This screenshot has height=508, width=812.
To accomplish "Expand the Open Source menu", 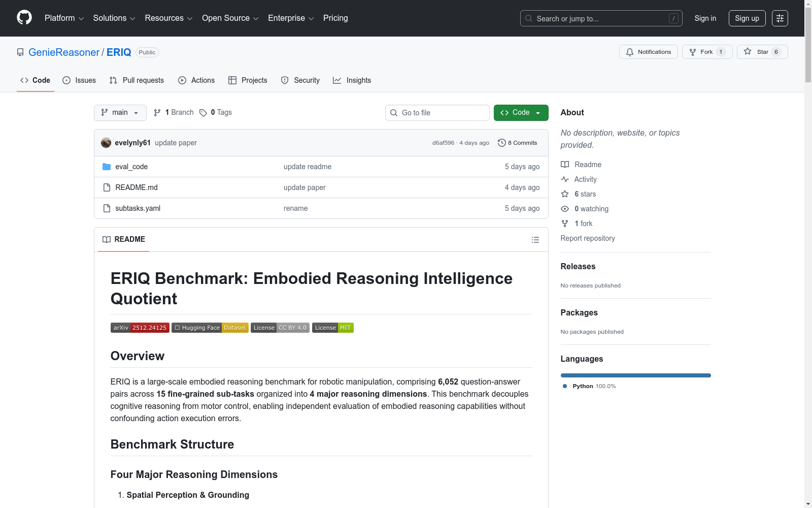I will click(x=230, y=18).
